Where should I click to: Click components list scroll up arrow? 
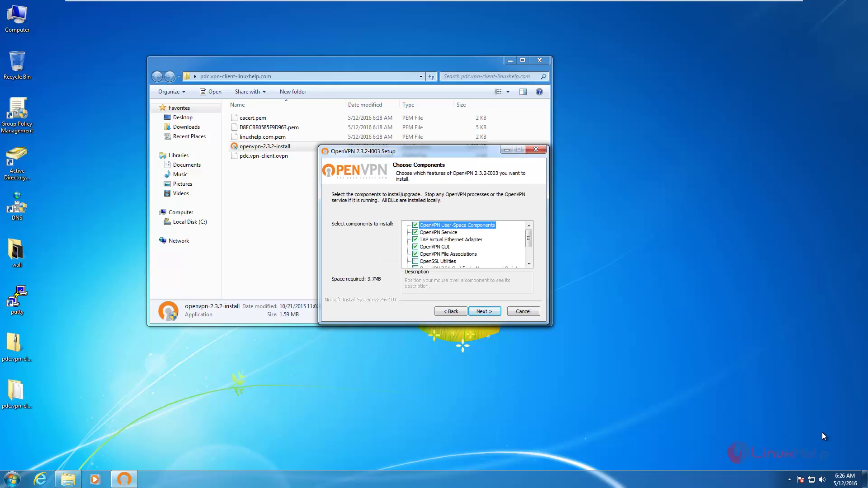coord(528,225)
